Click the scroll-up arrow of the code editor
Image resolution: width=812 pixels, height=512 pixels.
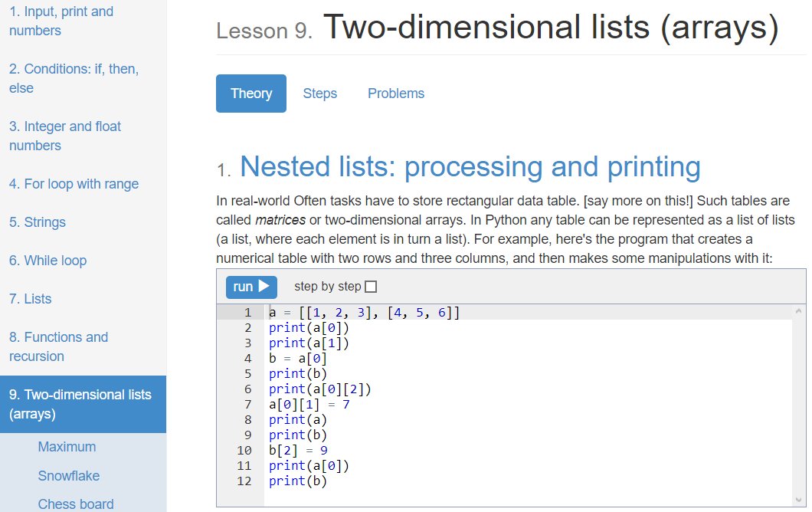point(798,311)
